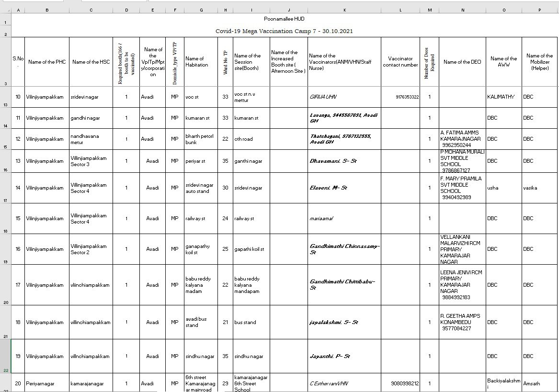Viewport: 559px width, 392px height.
Task: Click the 'Villinjiampakkam Sector 2' cell
Action: coord(91,249)
